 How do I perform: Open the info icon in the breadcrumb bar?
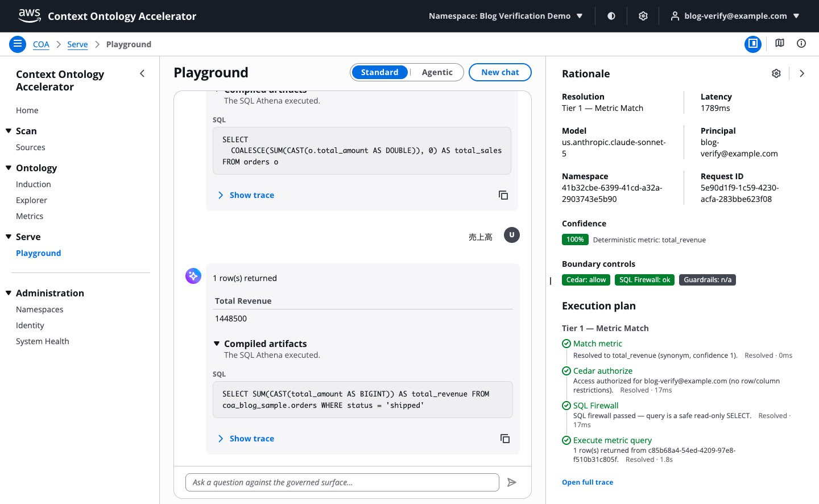801,43
